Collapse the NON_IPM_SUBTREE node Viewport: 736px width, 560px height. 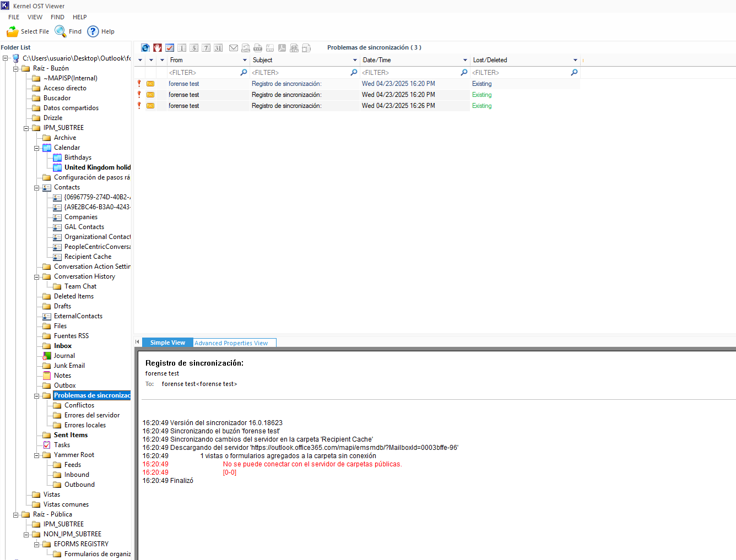pyautogui.click(x=26, y=535)
